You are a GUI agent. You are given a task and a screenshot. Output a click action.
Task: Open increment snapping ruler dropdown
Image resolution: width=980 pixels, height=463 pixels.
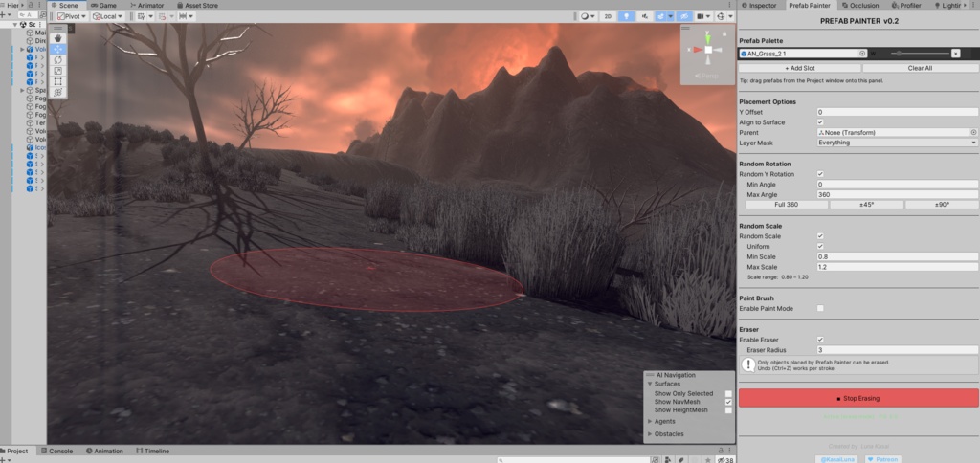click(187, 16)
